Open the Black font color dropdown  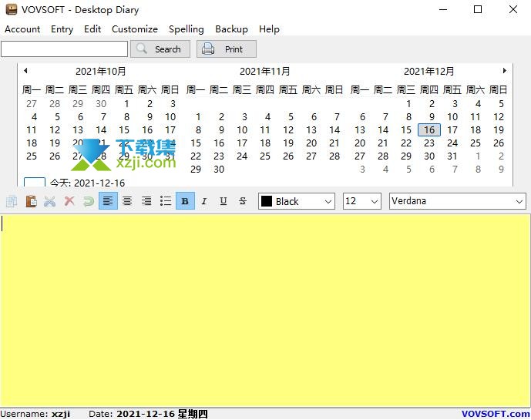[x=297, y=201]
